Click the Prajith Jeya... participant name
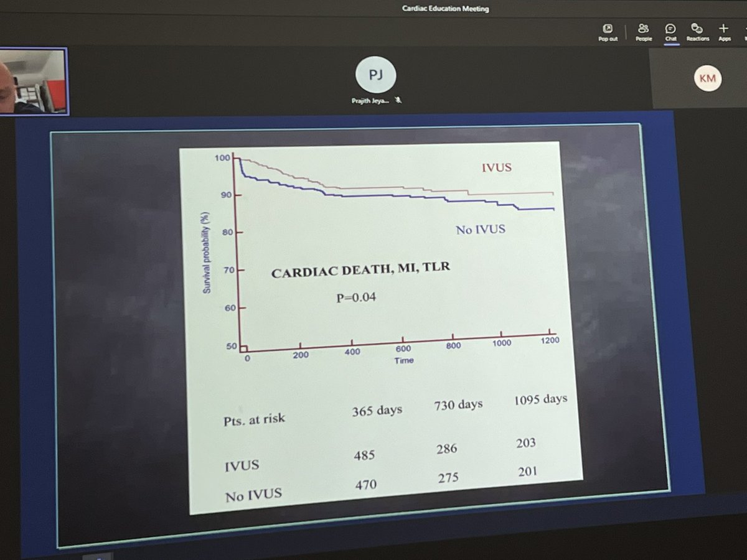The width and height of the screenshot is (747, 560). pos(371,100)
